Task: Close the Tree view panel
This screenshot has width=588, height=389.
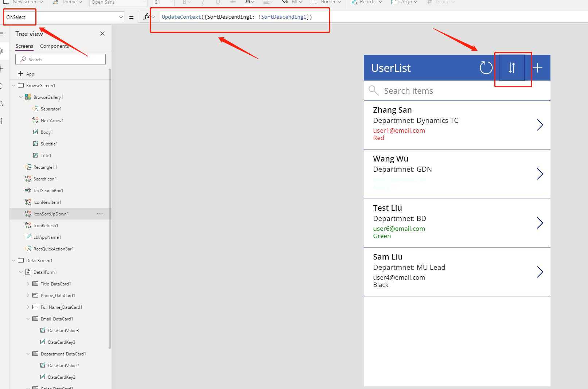Action: tap(102, 34)
